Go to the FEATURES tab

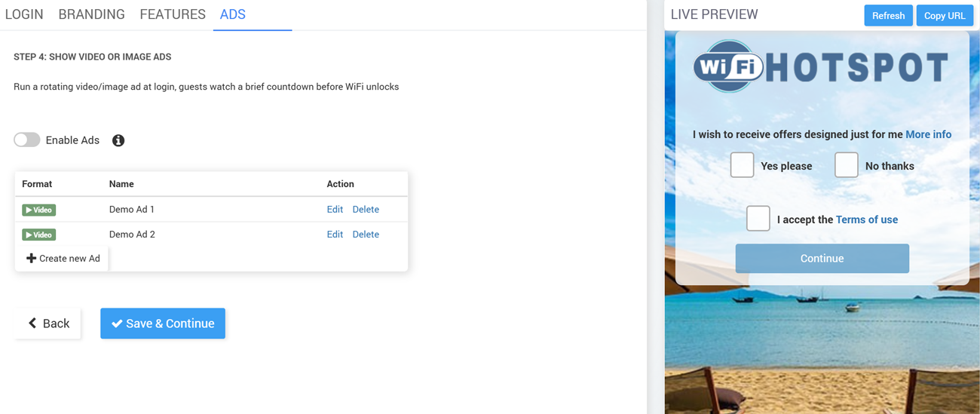(173, 14)
